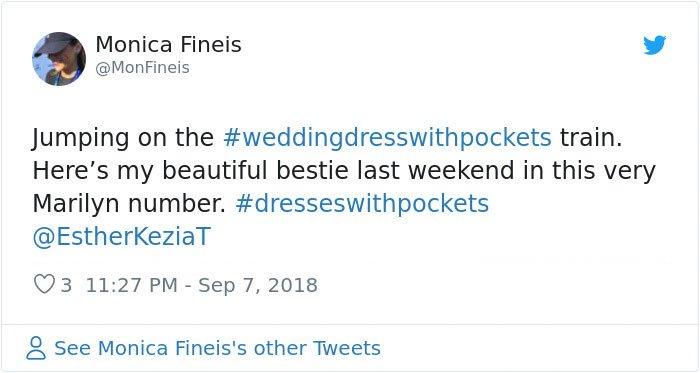700x373 pixels.
Task: Click the 11:27 PM time text
Action: [x=132, y=285]
